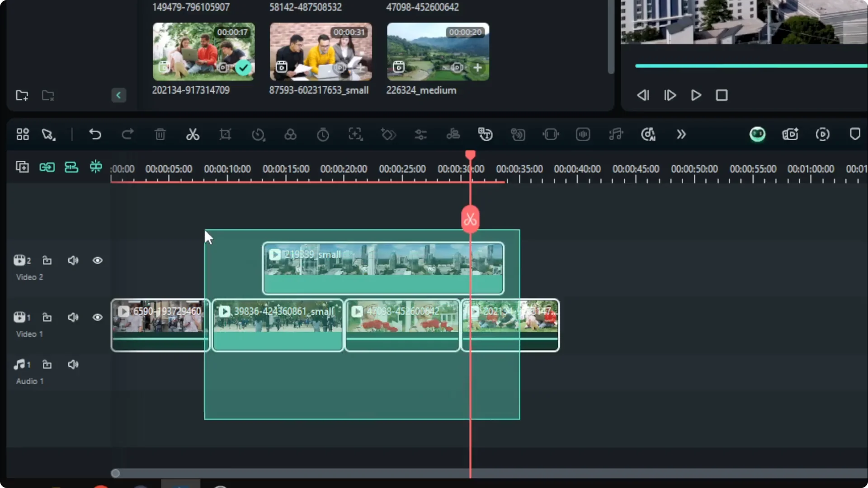This screenshot has height=488, width=868.
Task: Open the Speed control tool
Action: point(258,134)
